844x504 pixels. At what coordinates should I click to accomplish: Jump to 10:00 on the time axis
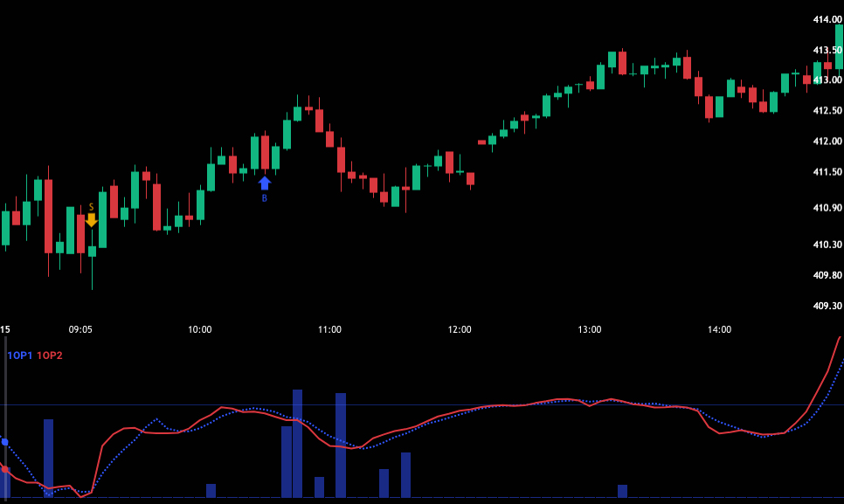tap(200, 329)
